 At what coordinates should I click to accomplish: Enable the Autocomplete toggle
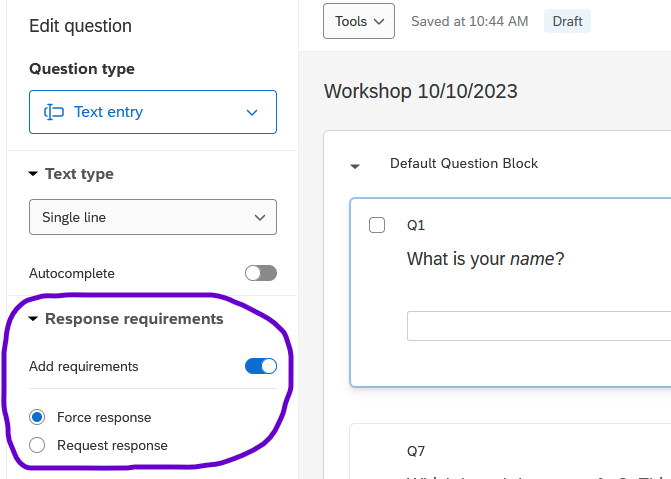point(260,273)
